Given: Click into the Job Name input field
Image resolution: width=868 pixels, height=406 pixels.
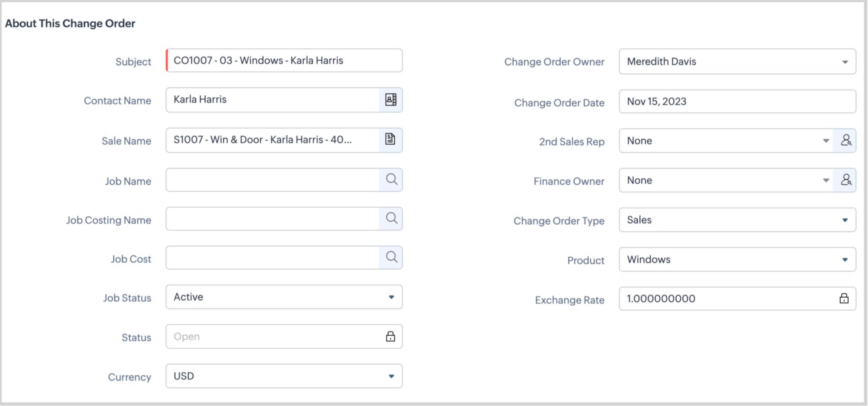Looking at the screenshot, I should click(x=272, y=180).
